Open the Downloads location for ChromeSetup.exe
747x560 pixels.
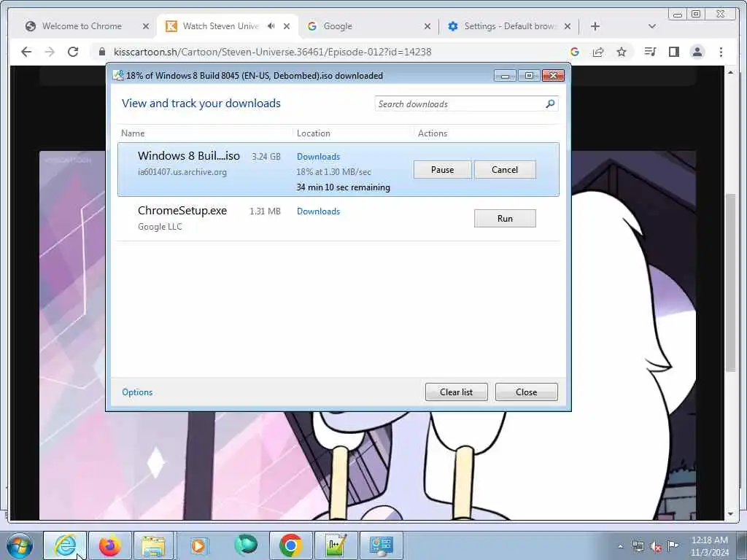click(318, 211)
